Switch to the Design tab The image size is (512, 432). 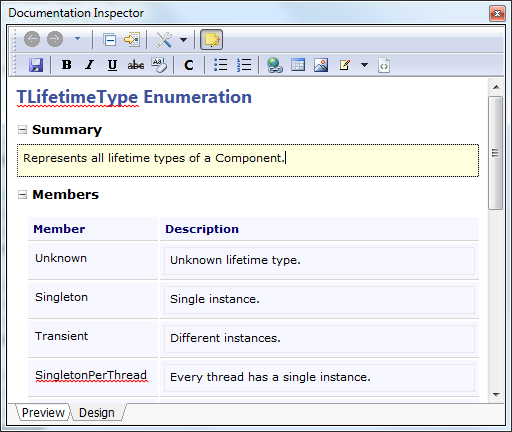click(x=97, y=413)
